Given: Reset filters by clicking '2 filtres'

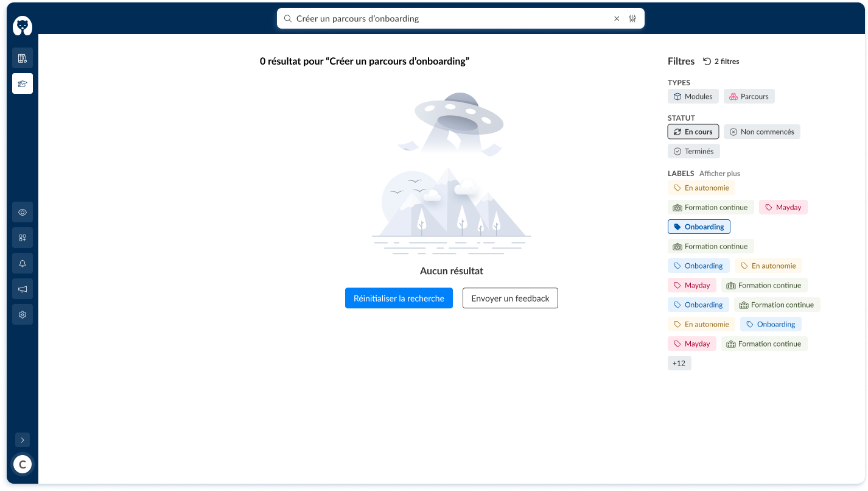Looking at the screenshot, I should [x=721, y=61].
